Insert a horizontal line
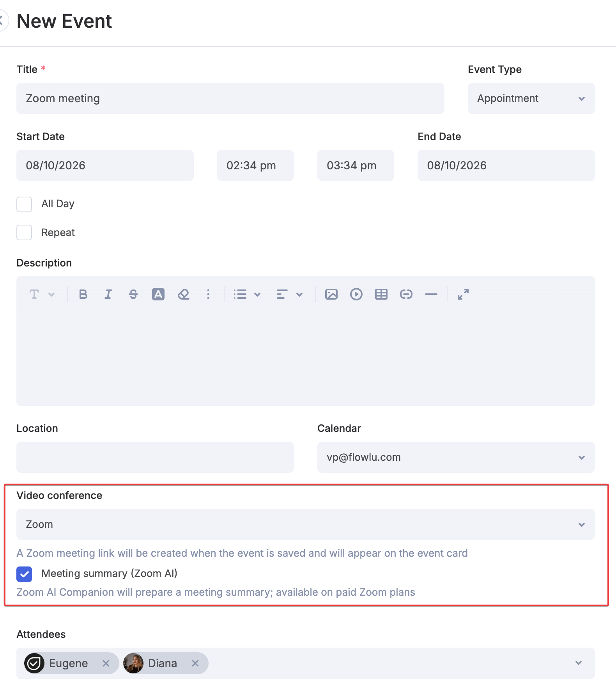 [x=431, y=294]
